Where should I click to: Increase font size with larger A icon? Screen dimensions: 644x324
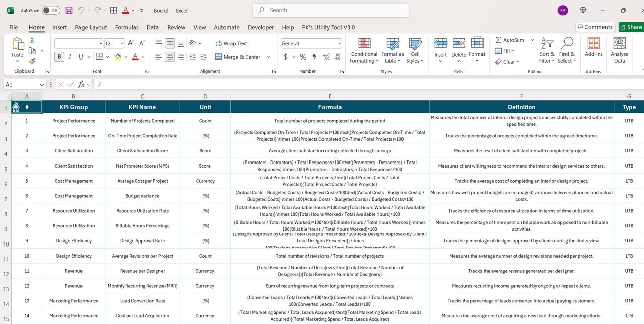(131, 43)
